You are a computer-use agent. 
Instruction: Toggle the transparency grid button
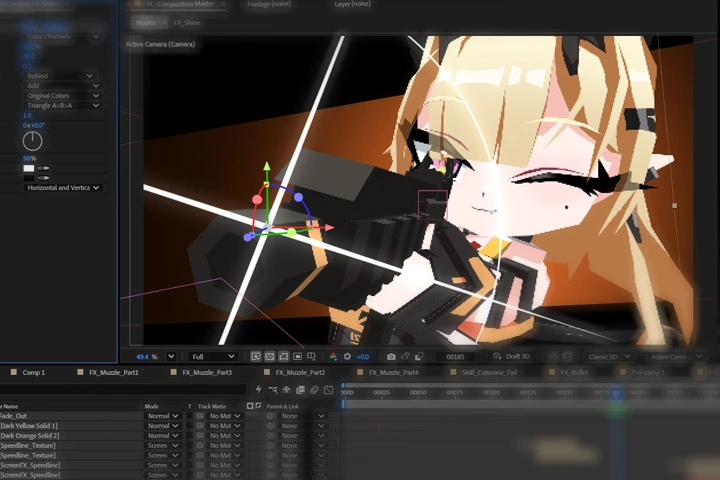click(270, 356)
